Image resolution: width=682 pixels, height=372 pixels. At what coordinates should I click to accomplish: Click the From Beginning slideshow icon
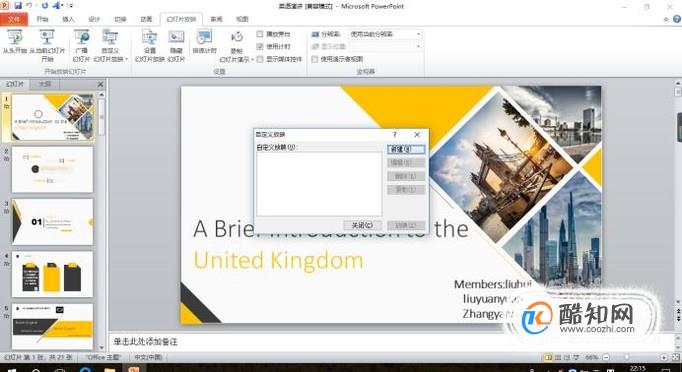click(x=15, y=37)
